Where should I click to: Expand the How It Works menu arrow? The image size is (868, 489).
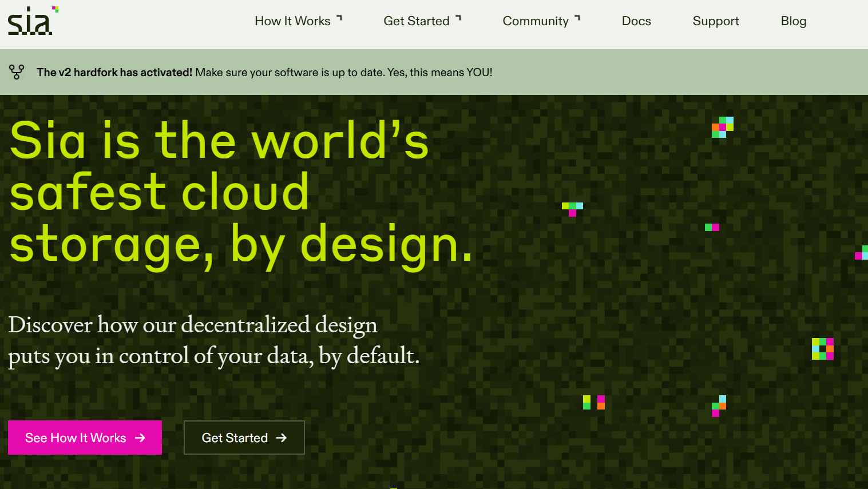(339, 18)
